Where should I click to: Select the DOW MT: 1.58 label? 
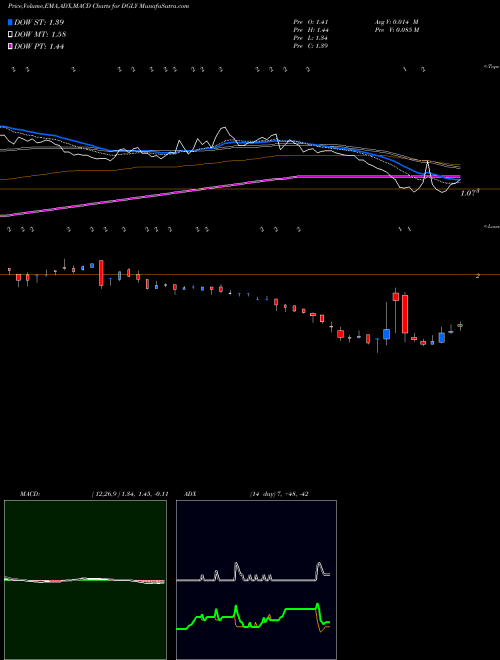tap(40, 35)
